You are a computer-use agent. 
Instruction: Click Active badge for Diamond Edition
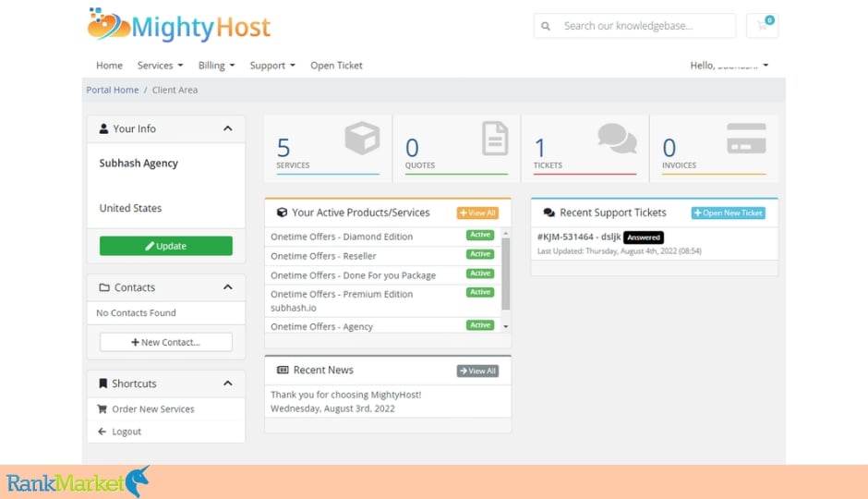[x=480, y=235]
